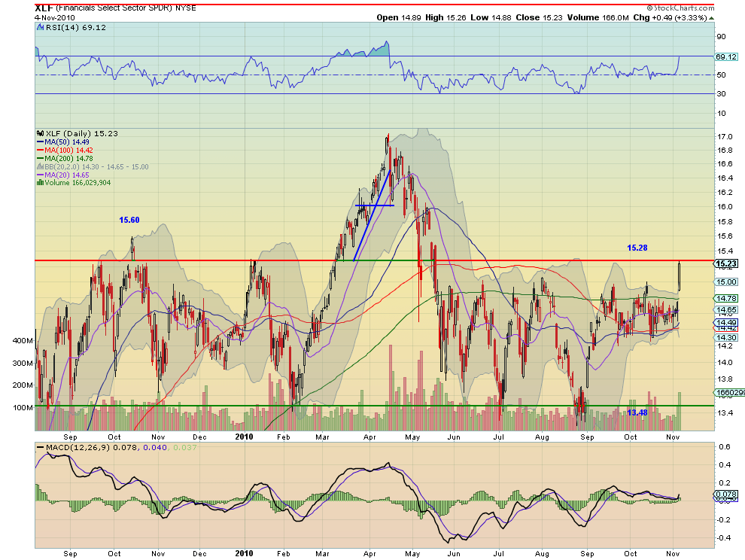This screenshot has width=745, height=560.
Task: Click the MACD(12,26,9) legend line marker
Action: (x=41, y=447)
